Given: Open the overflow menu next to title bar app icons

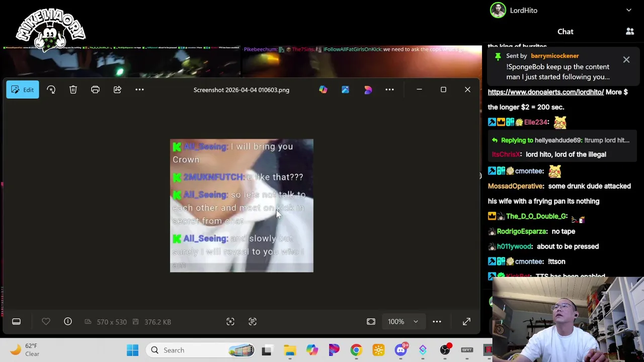Looking at the screenshot, I should 389,89.
